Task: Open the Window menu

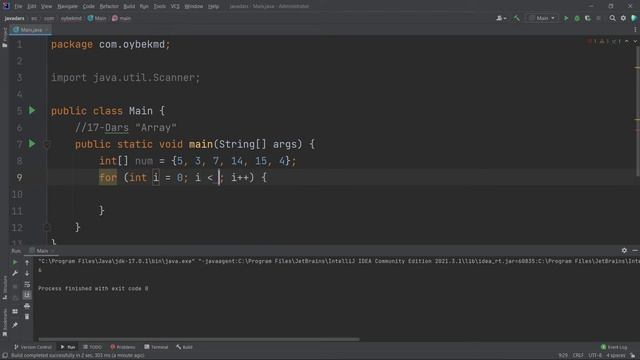Action: (x=193, y=6)
